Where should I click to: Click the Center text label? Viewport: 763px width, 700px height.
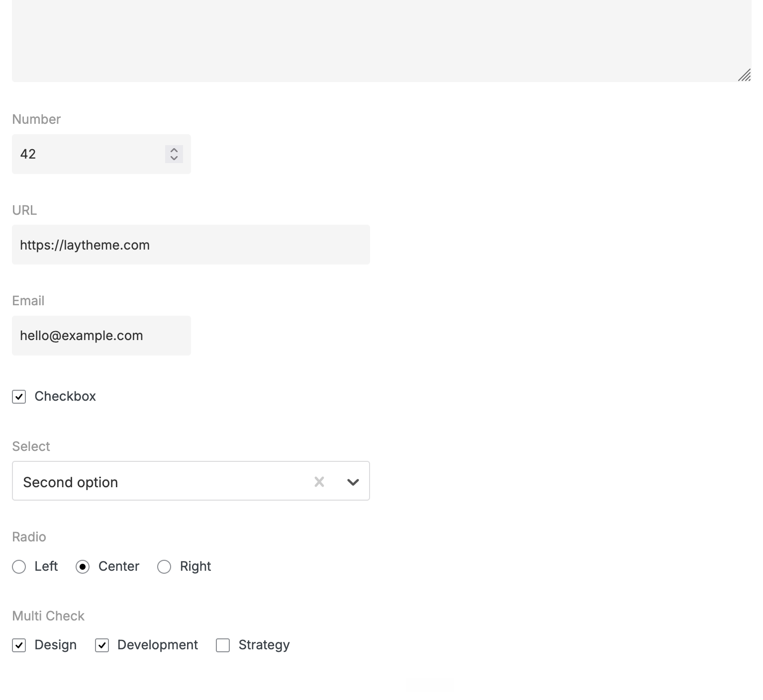tap(119, 566)
